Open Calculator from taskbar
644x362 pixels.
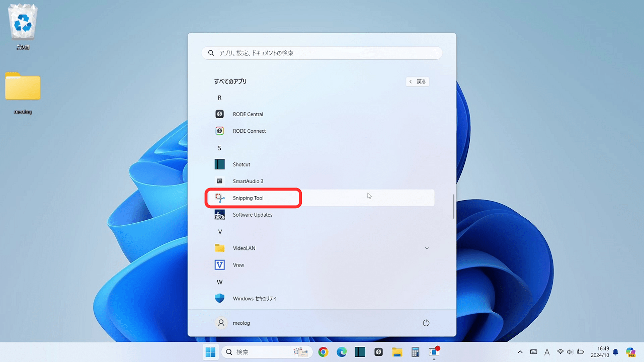416,352
